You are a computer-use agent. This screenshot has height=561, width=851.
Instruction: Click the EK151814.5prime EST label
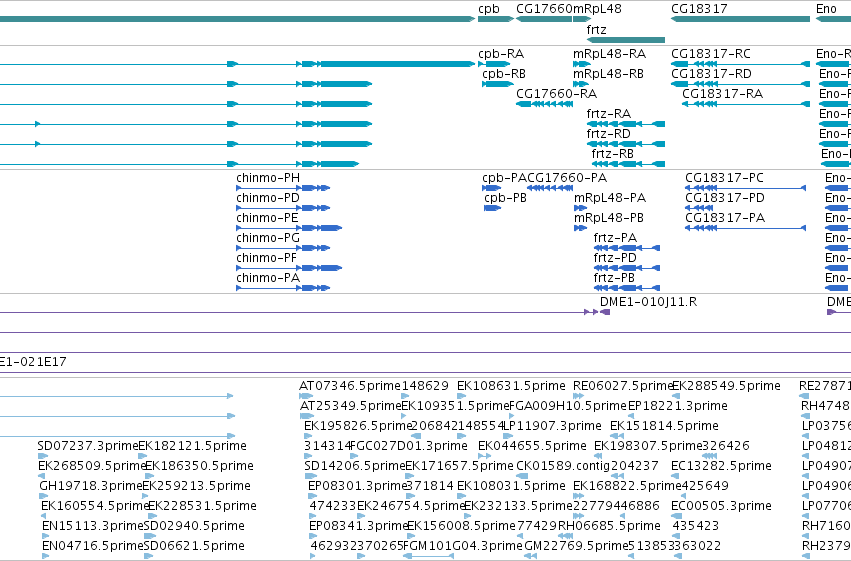pyautogui.click(x=664, y=426)
